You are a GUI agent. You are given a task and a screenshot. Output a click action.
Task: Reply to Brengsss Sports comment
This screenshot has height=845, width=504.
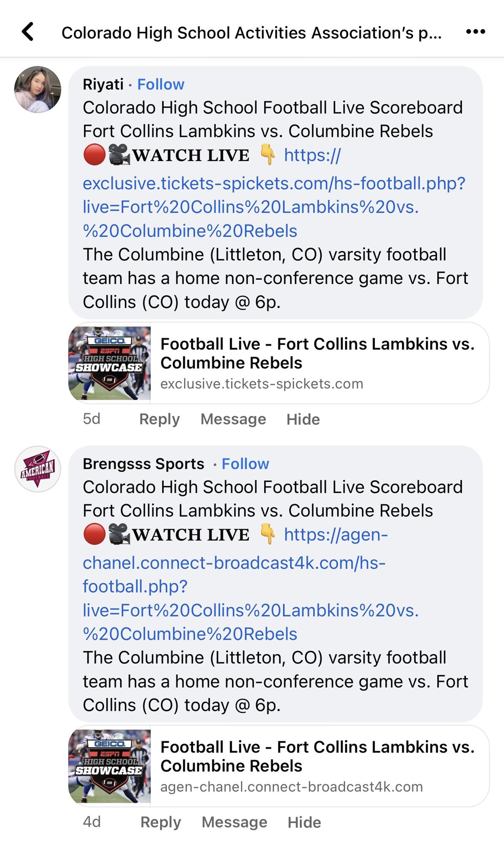pyautogui.click(x=160, y=822)
